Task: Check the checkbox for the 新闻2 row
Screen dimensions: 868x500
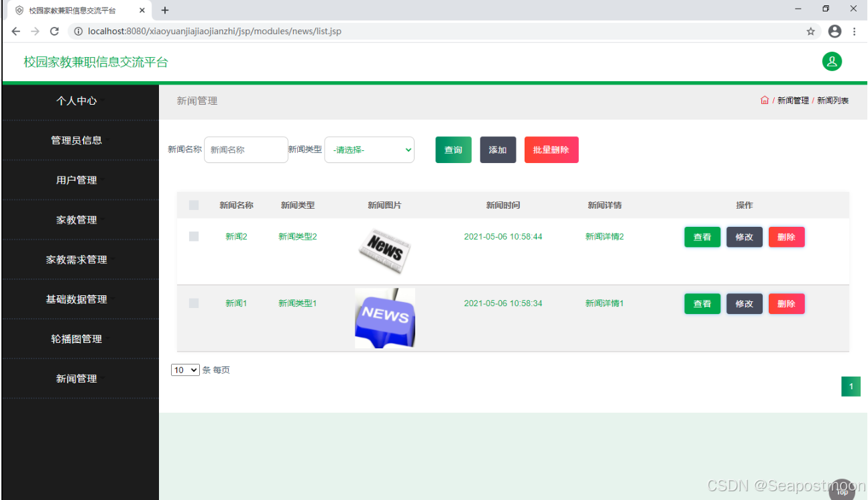Action: click(193, 236)
